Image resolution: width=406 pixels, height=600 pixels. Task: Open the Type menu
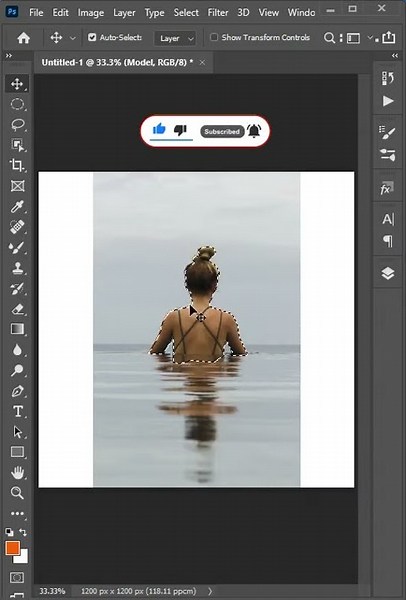coord(154,13)
